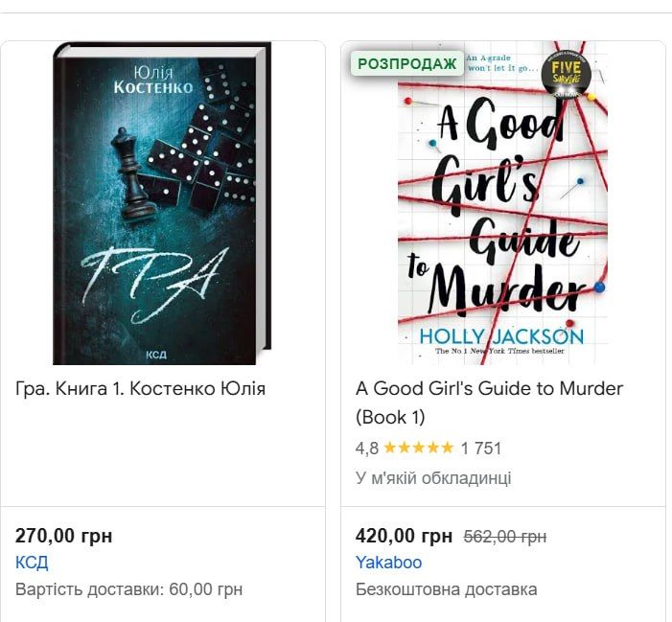Click the 1 751 review count
Viewport: 672px width, 622px height.
coord(481,448)
